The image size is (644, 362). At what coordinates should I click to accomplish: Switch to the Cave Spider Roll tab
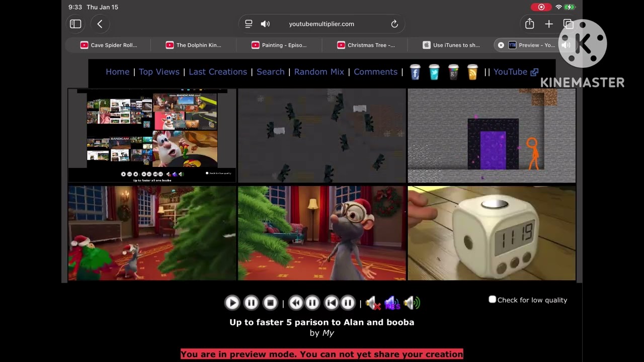[109, 45]
